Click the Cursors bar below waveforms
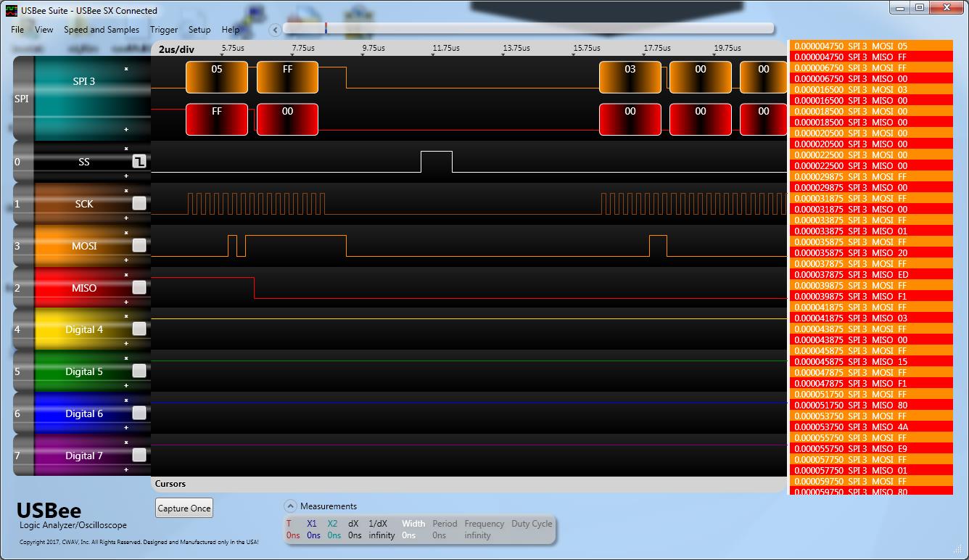969x560 pixels. pos(469,484)
